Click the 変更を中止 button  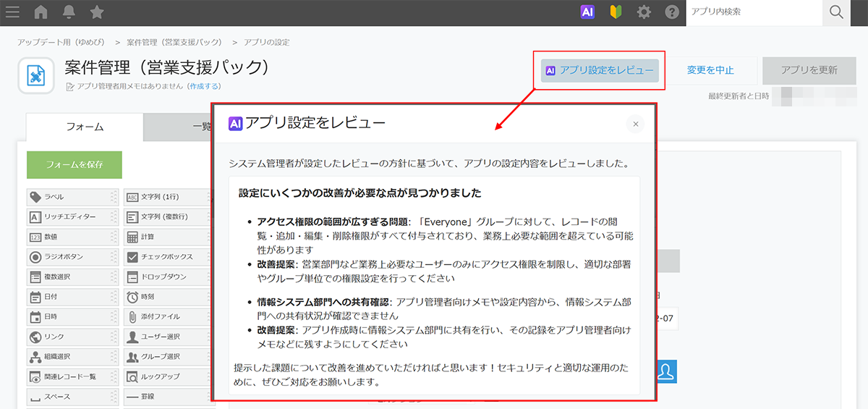pos(710,70)
